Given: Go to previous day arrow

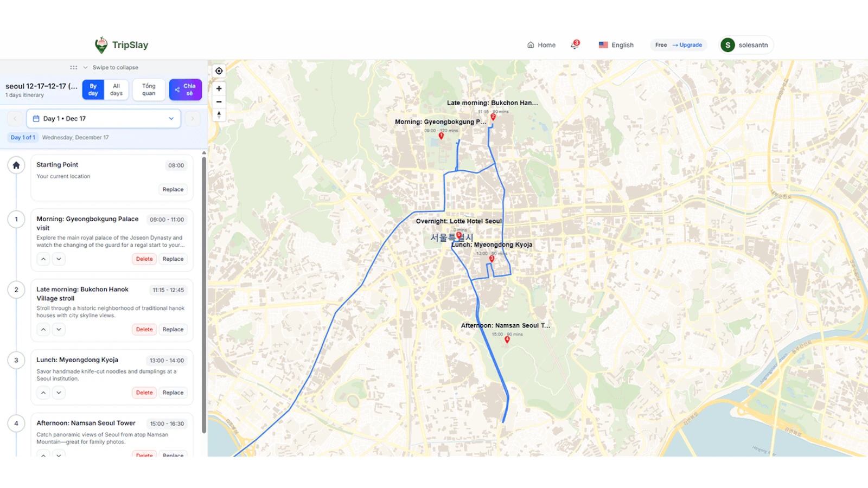Looking at the screenshot, I should [15, 119].
